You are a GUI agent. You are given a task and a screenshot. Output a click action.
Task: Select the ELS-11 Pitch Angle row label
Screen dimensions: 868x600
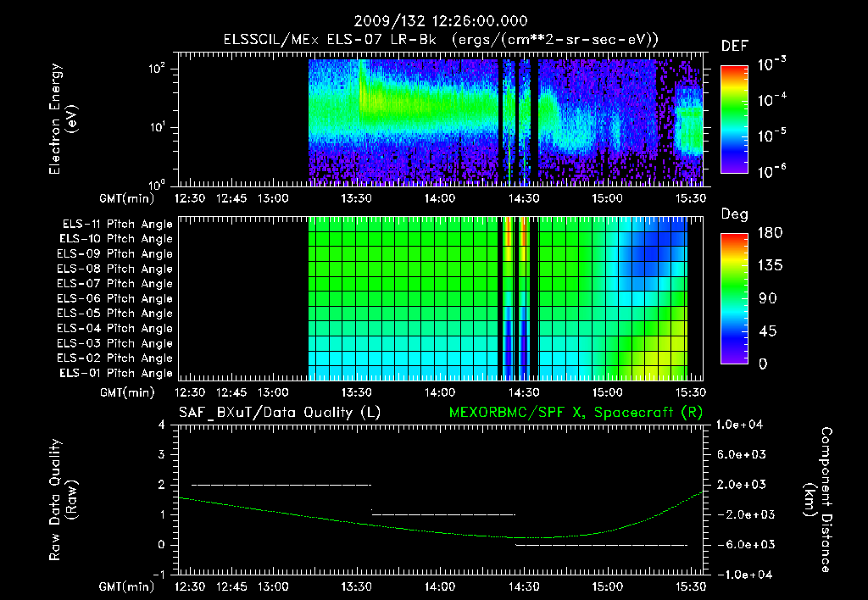(x=117, y=225)
